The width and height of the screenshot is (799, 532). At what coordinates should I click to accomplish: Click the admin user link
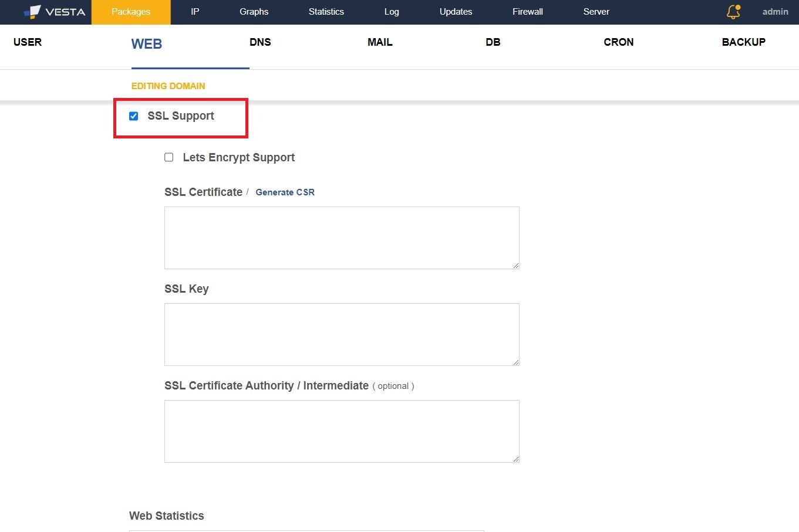[x=775, y=12]
